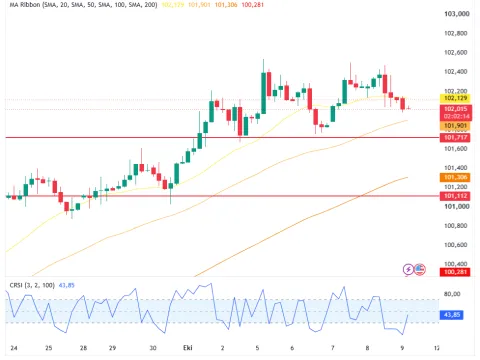Screen dimensions: 480x360
Task: Click the 7 date label on time axis
Action: coord(333,348)
